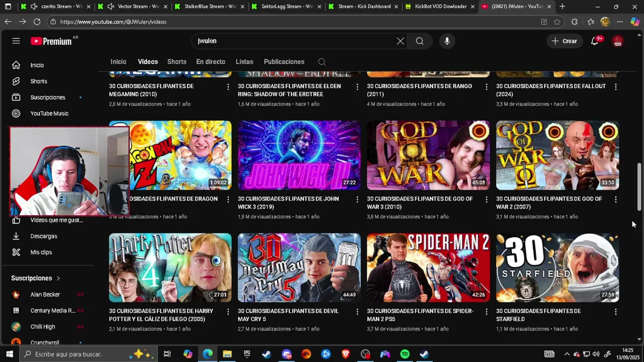Image resolution: width=644 pixels, height=362 pixels.
Task: Open title 30 Curiosidades de Spider-Man 2 PS5
Action: pyautogui.click(x=420, y=315)
